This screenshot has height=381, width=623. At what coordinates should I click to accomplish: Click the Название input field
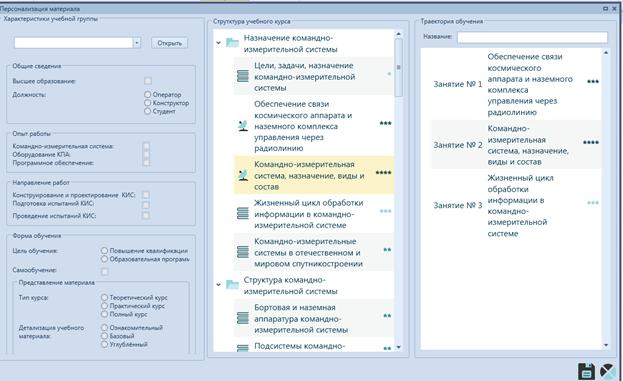tap(532, 37)
